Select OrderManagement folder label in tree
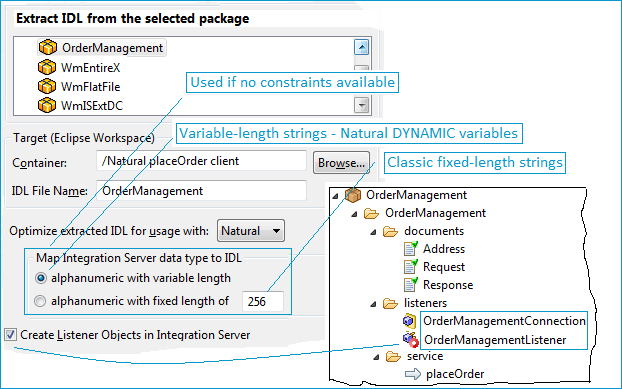Viewport: 622px width, 389px height. coord(436,213)
